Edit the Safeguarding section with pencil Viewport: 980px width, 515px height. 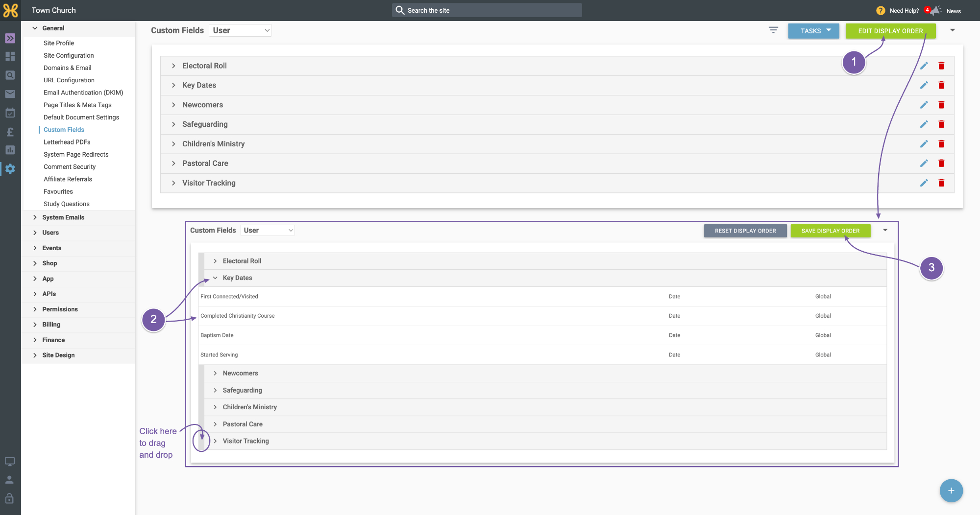924,124
